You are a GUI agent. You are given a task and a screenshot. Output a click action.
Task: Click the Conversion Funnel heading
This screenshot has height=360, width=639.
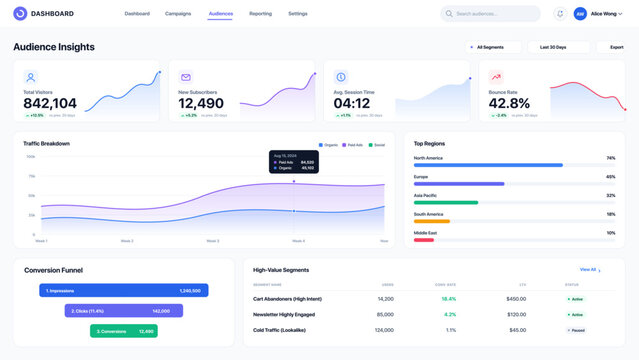(53, 270)
